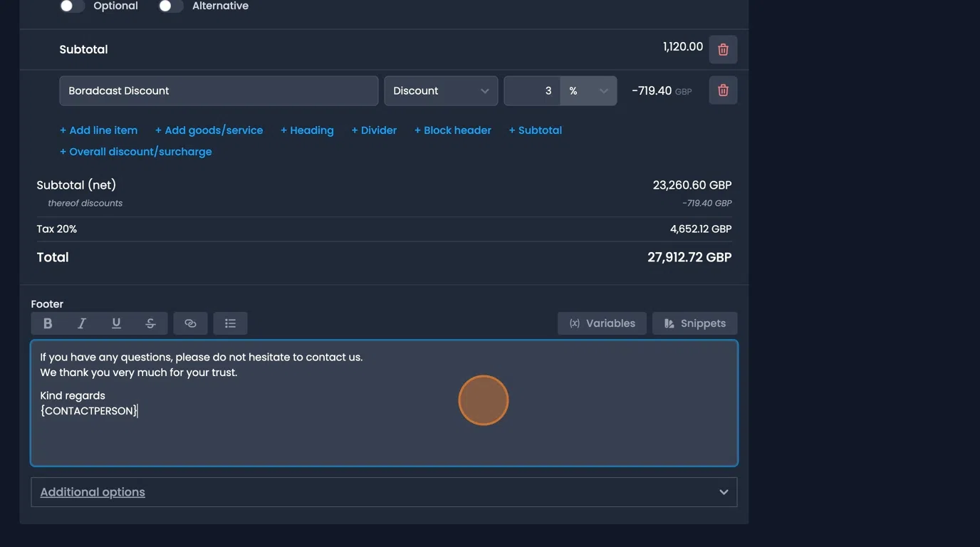Open the percentage unit dropdown
Viewport: 980px width, 547px height.
point(588,90)
